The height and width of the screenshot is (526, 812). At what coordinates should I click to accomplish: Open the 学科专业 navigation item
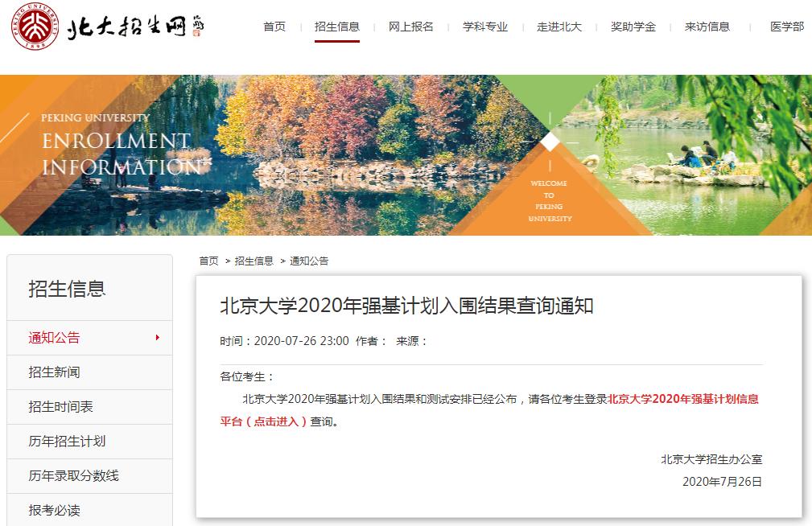(x=484, y=27)
